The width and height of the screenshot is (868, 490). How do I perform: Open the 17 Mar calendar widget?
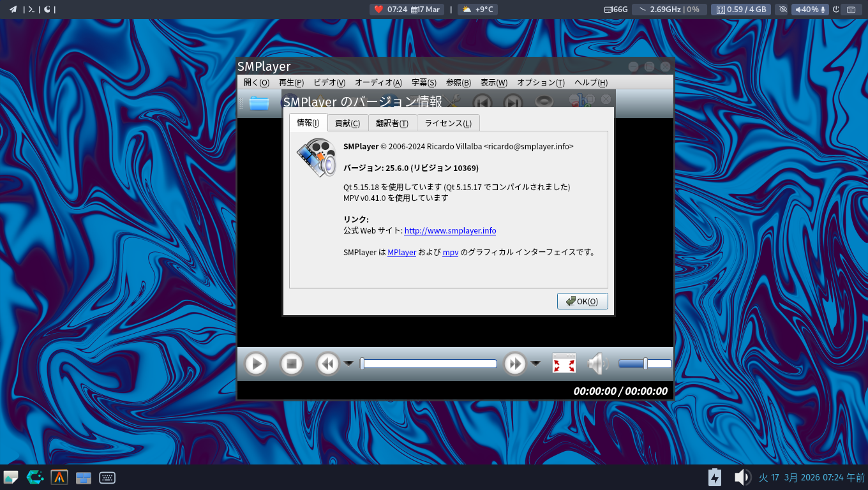pos(426,10)
